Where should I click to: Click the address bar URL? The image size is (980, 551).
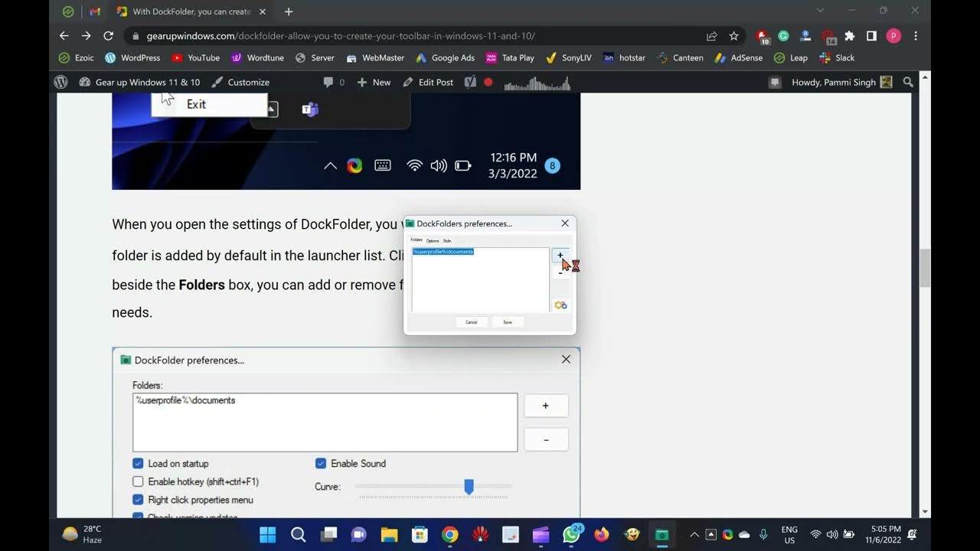pos(341,36)
